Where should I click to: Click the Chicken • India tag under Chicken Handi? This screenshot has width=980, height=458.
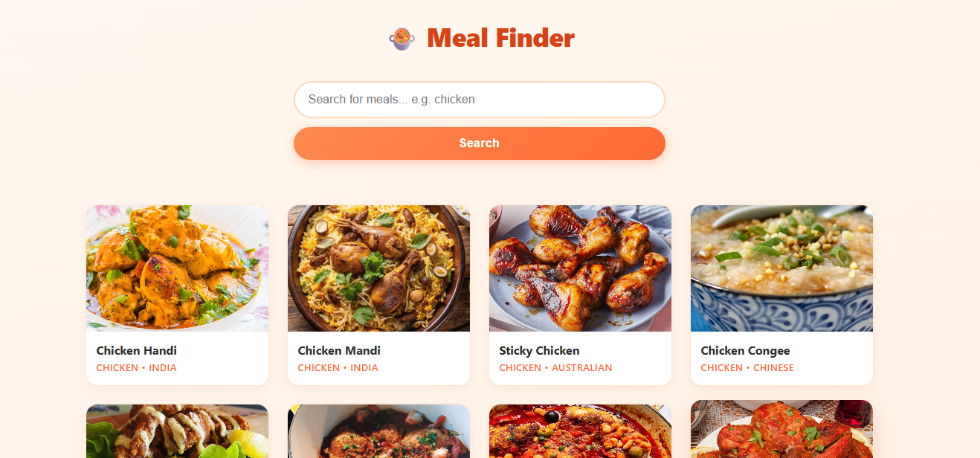coord(137,368)
